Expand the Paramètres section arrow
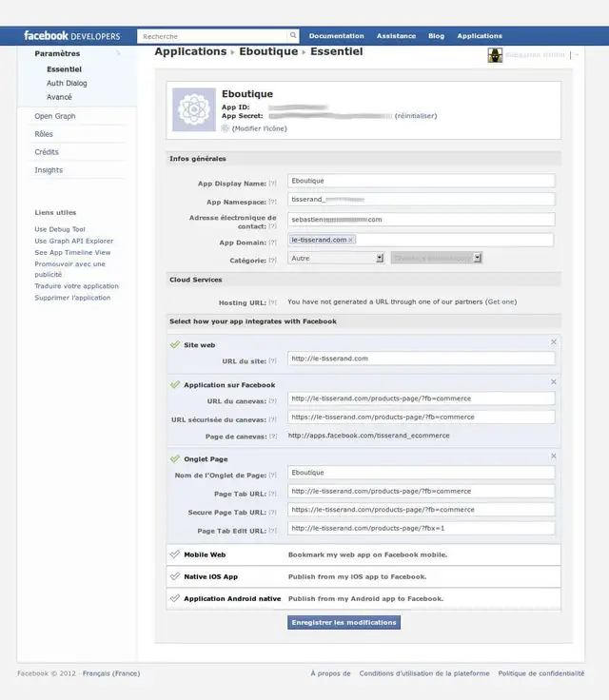The image size is (609, 700). (x=118, y=53)
